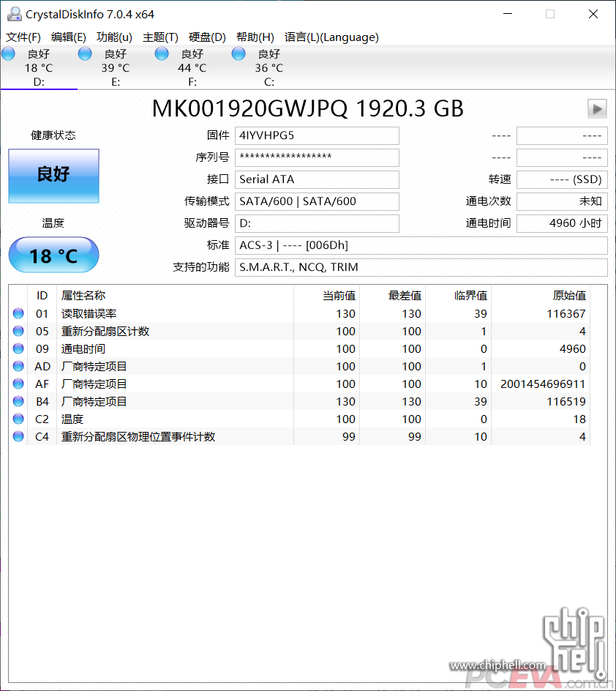Open the 主题(T) menu
The height and width of the screenshot is (691, 616).
click(160, 37)
